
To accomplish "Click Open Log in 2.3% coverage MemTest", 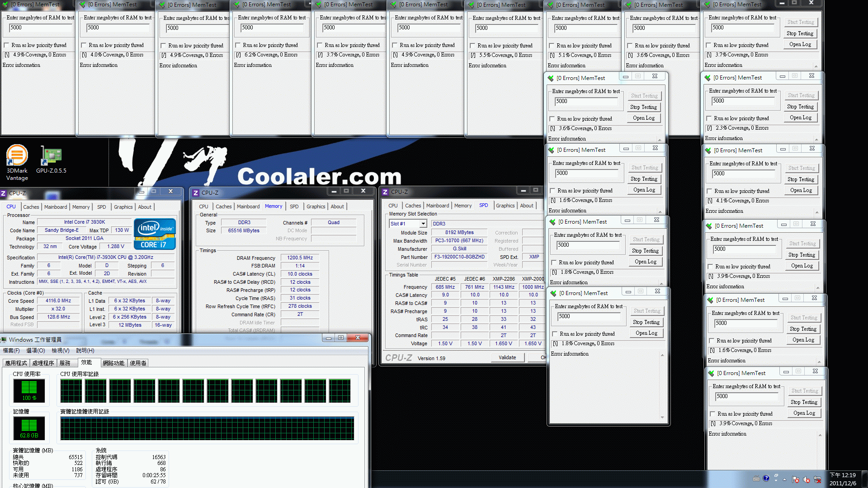I will [800, 117].
